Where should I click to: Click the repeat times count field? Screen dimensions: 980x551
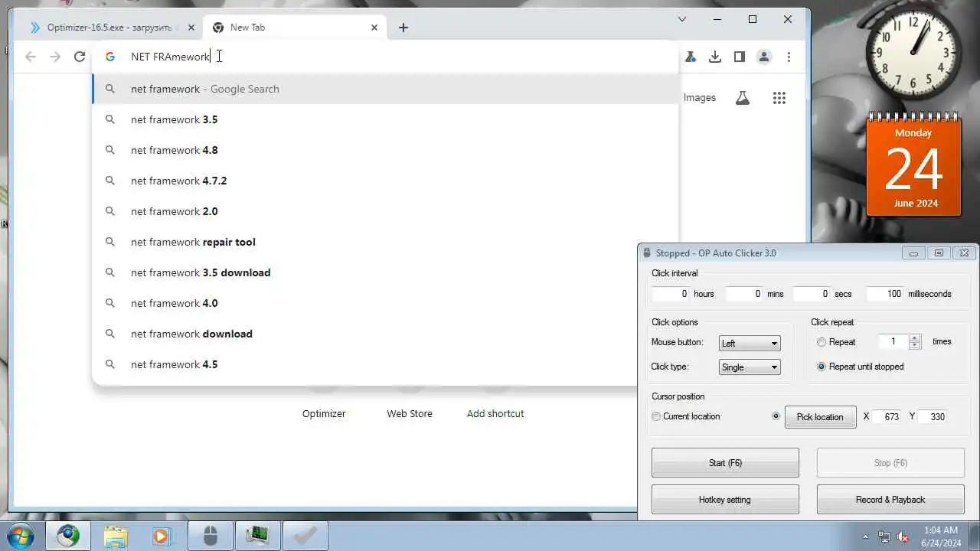click(893, 342)
